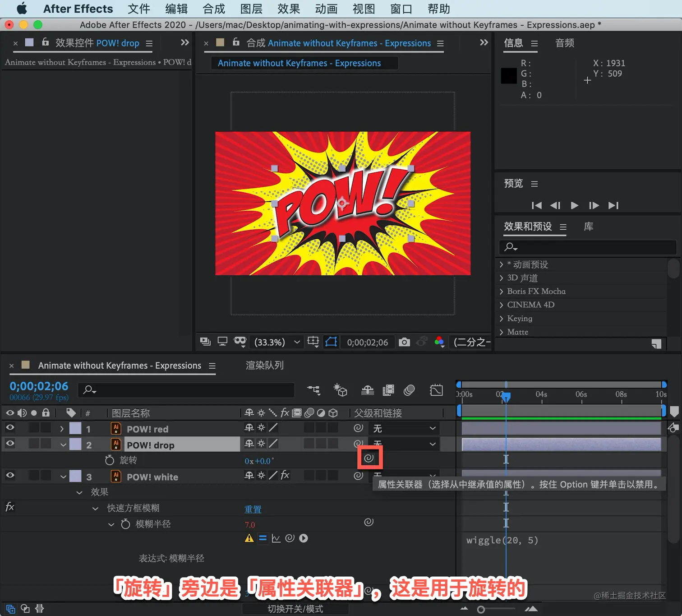This screenshot has height=616, width=682.
Task: Hide the POW! white layer
Action: 10,475
